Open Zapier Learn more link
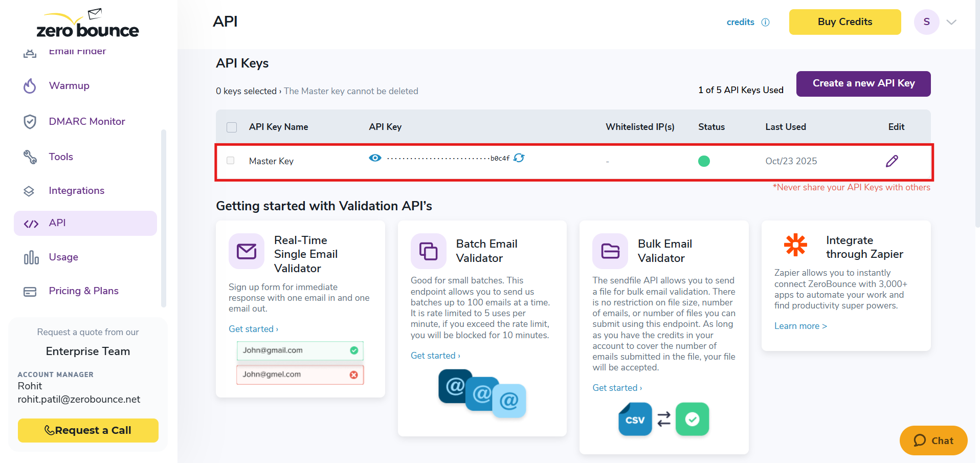 [x=800, y=326]
